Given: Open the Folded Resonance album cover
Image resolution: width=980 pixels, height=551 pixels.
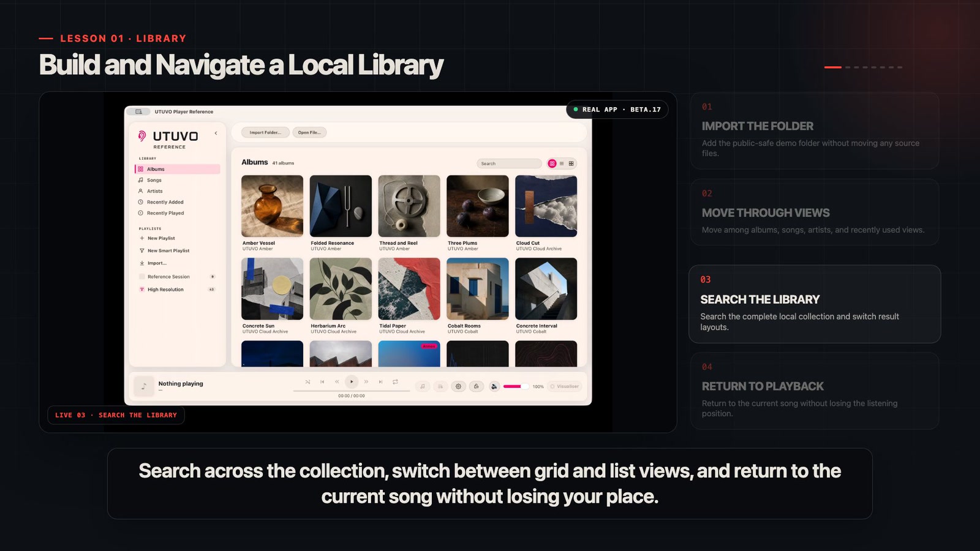Looking at the screenshot, I should click(341, 206).
